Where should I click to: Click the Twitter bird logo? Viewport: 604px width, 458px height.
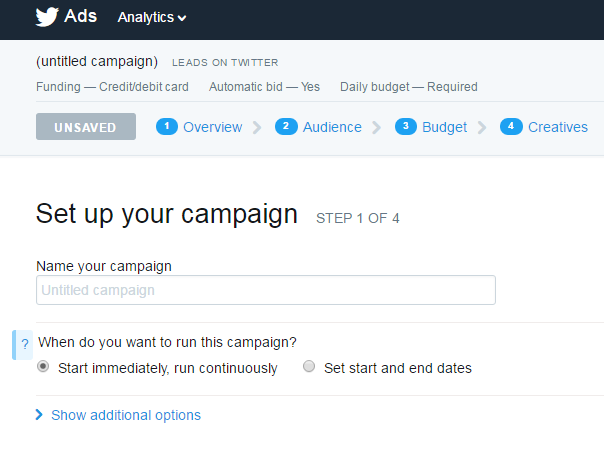[x=47, y=17]
